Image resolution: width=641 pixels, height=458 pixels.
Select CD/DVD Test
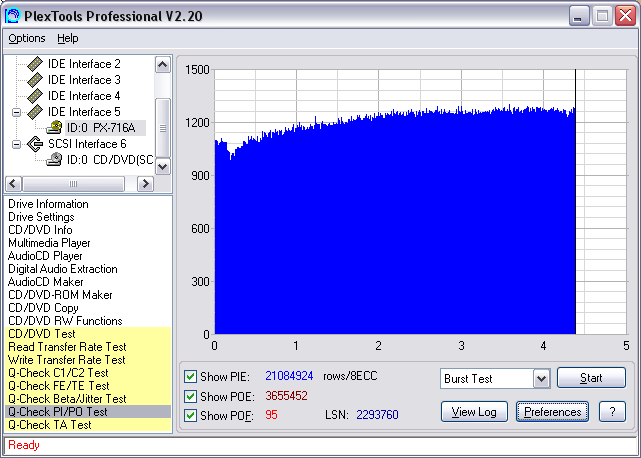coord(88,334)
